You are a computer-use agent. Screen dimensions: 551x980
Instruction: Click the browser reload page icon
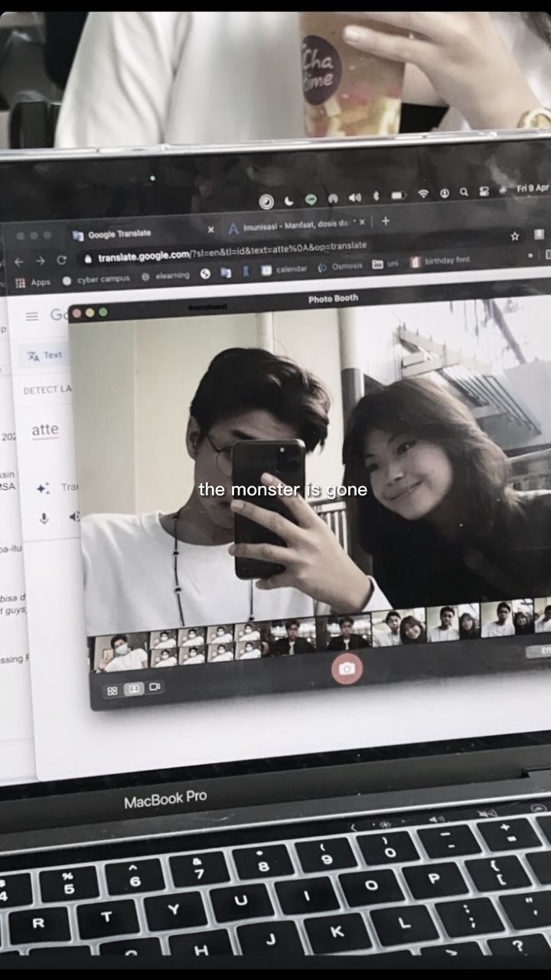click(x=62, y=260)
